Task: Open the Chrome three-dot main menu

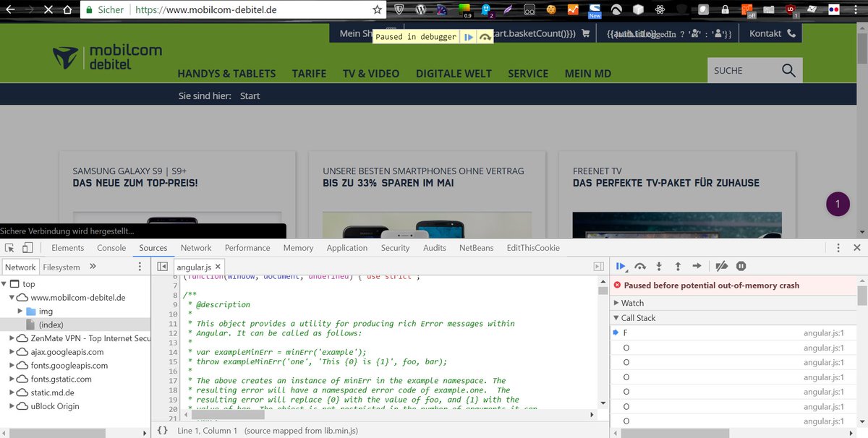Action: (x=857, y=10)
